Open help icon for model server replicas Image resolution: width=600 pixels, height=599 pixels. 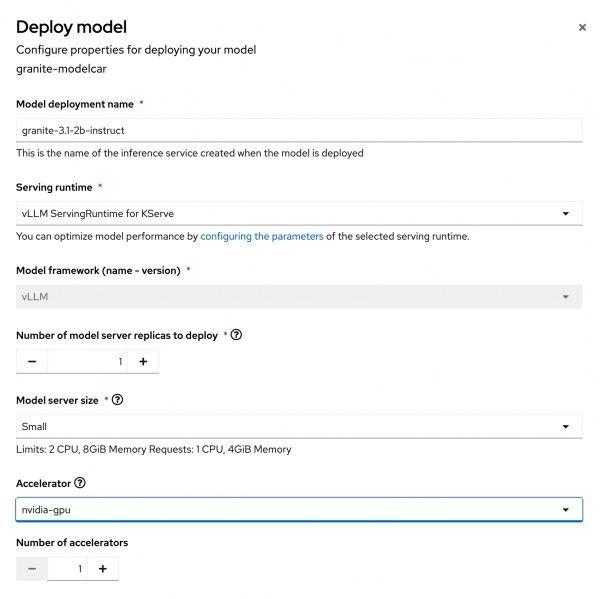click(x=236, y=335)
